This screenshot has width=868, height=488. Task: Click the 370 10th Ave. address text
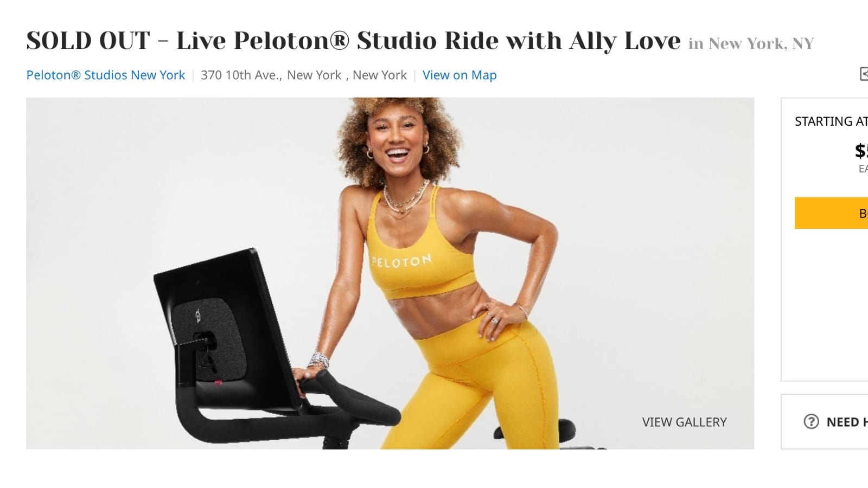[x=241, y=75]
